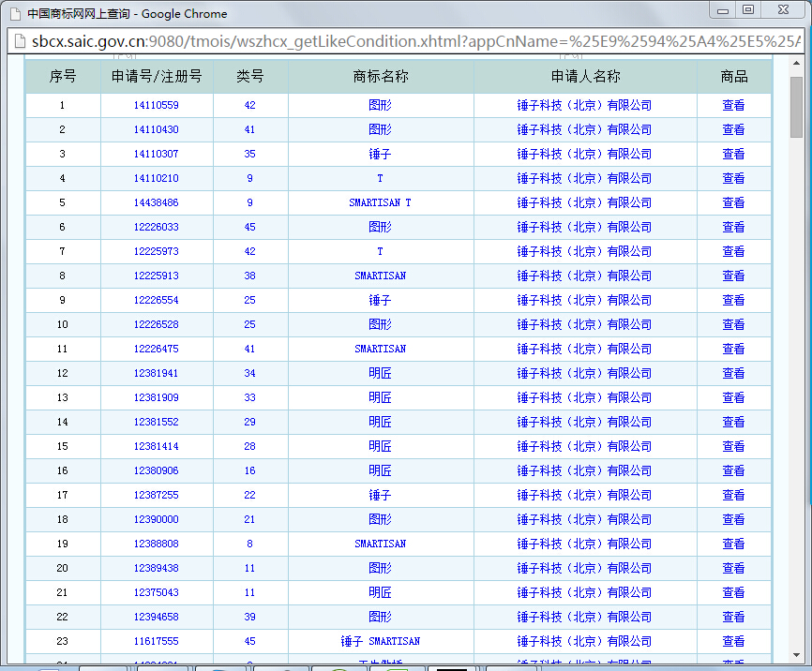Screen dimensions: 812x671
Task: Click 查看 link in row 22
Action: tap(733, 616)
